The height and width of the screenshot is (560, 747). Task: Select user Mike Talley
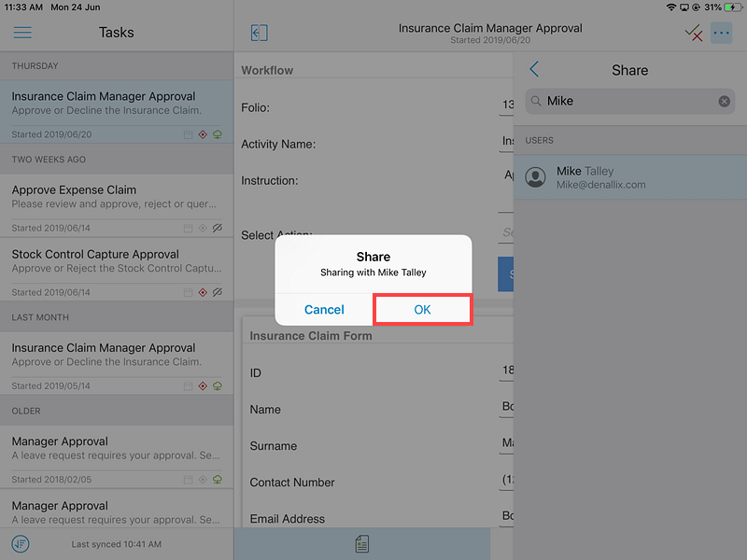[629, 177]
